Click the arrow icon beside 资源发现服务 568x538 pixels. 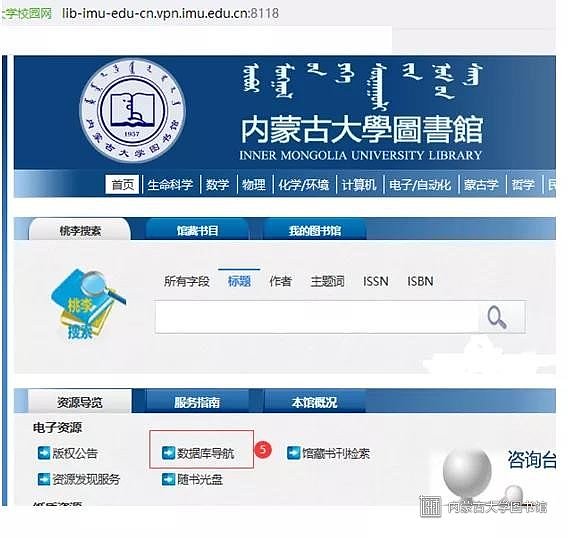point(43,479)
